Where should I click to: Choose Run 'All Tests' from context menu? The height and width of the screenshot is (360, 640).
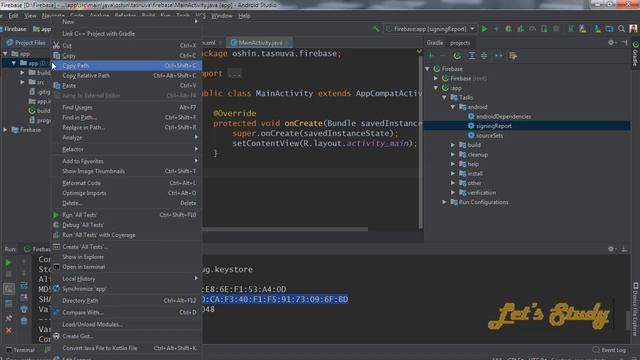(x=127, y=215)
